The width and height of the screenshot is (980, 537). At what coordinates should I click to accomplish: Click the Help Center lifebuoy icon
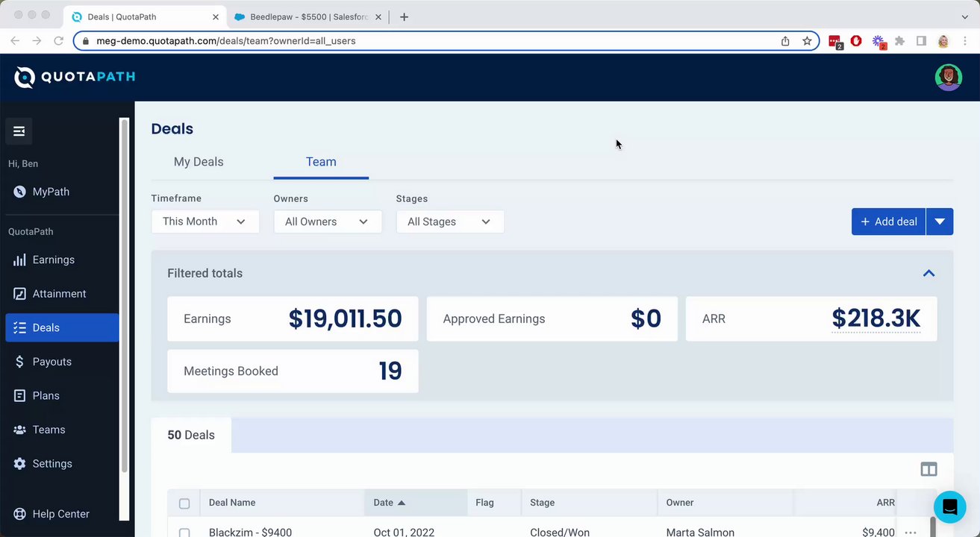[19, 514]
